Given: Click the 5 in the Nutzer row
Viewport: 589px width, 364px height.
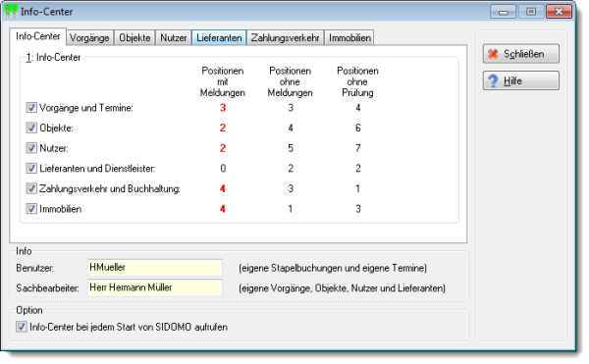Looking at the screenshot, I should pos(291,148).
